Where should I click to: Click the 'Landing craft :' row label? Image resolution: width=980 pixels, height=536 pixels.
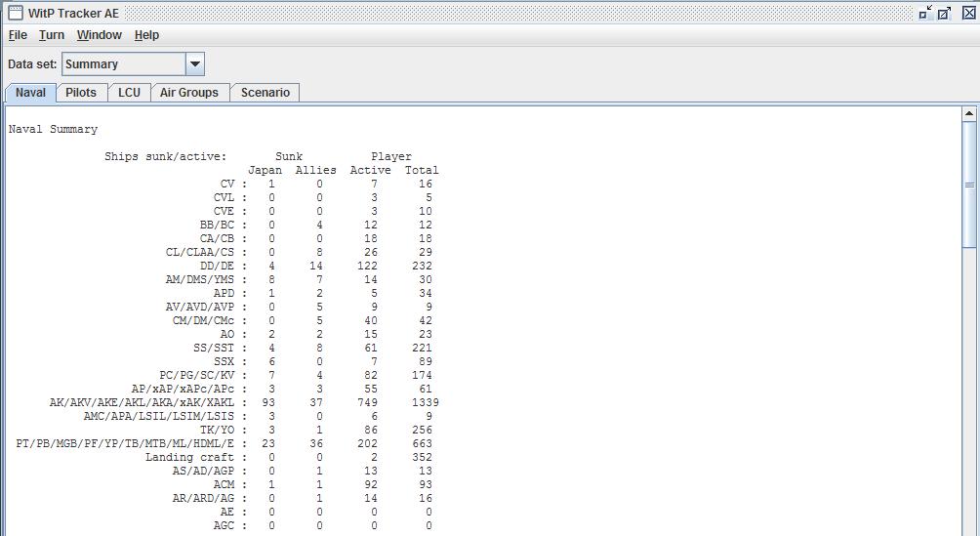click(x=196, y=458)
